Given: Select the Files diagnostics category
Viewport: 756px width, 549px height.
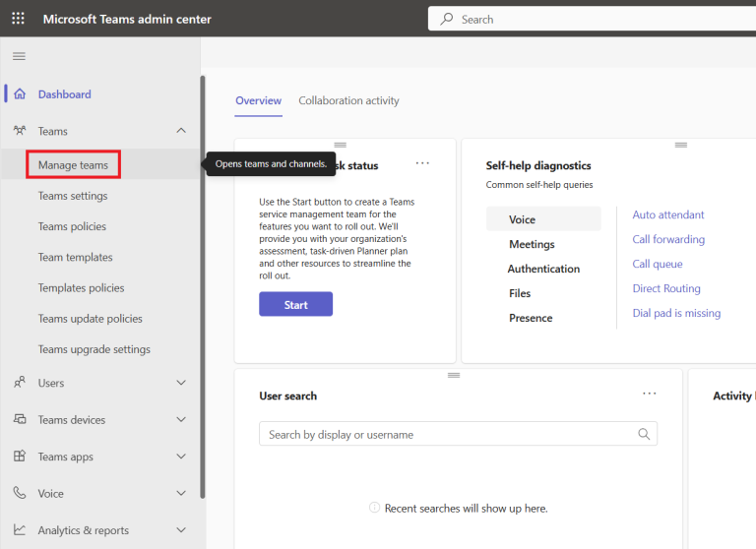Looking at the screenshot, I should pyautogui.click(x=520, y=293).
